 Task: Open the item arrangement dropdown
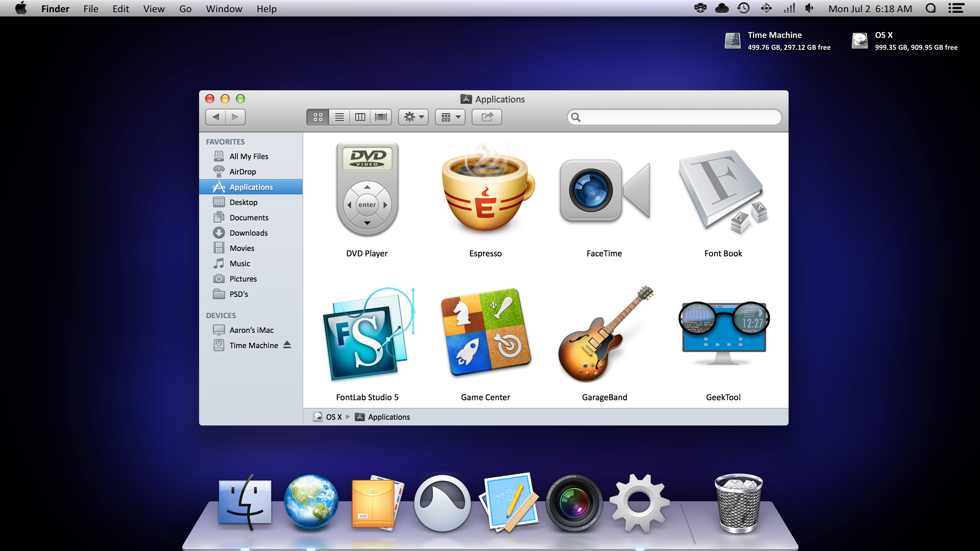click(450, 117)
